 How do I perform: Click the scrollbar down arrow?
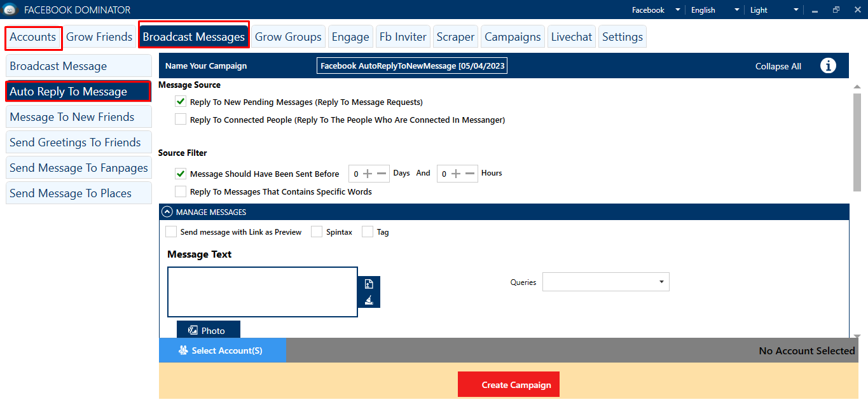click(x=857, y=335)
